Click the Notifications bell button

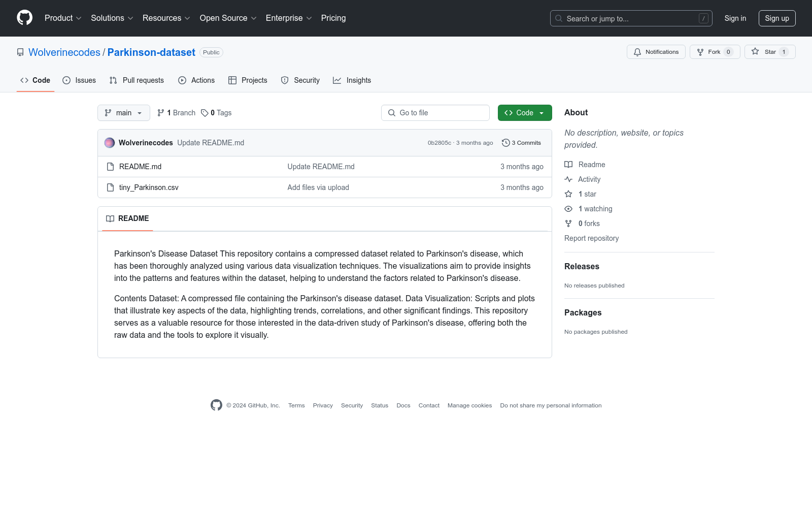(656, 52)
